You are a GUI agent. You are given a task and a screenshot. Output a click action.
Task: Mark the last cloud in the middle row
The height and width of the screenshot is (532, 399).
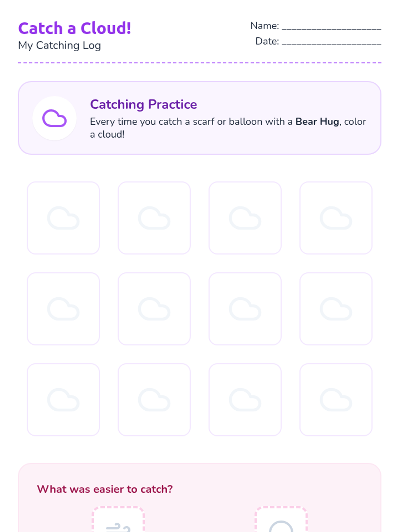click(336, 309)
